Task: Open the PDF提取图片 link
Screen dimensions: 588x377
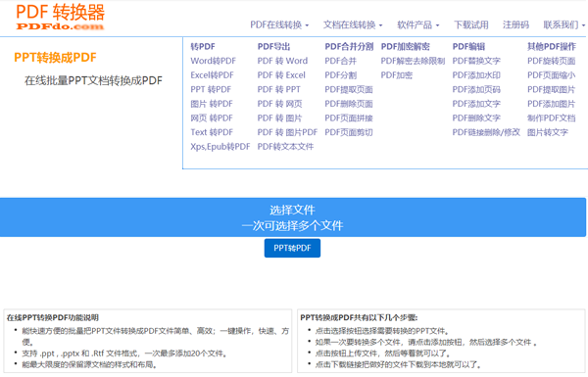Action: [551, 89]
